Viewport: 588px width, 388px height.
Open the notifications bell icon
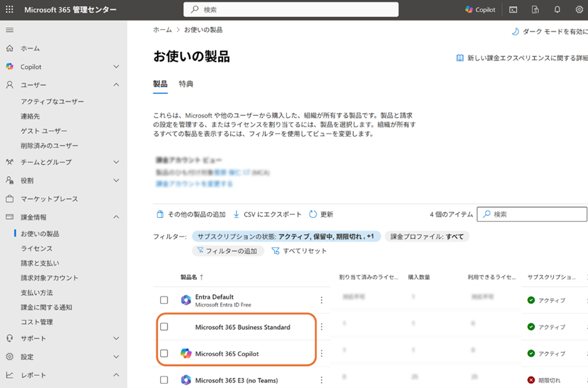557,10
